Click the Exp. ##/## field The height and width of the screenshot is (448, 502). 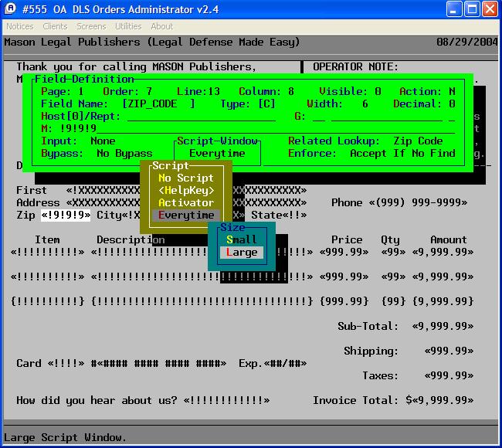click(285, 364)
